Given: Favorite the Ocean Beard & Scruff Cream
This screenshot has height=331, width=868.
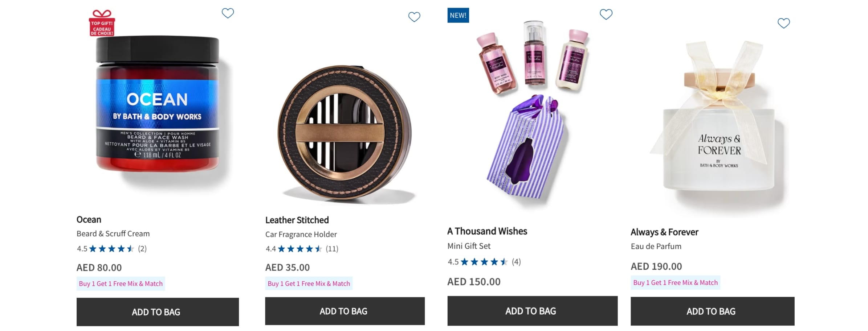Looking at the screenshot, I should [228, 13].
